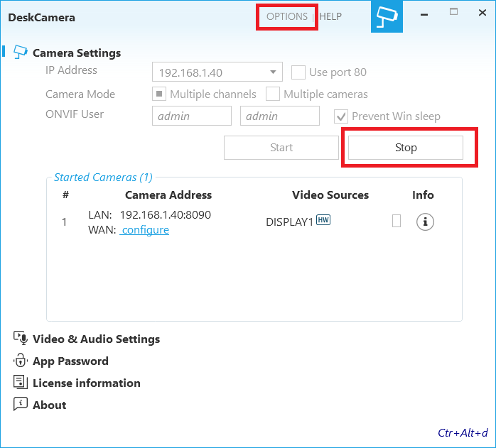Toggle the Multiple channels checkbox
Screen dimensions: 496x448
[x=159, y=94]
